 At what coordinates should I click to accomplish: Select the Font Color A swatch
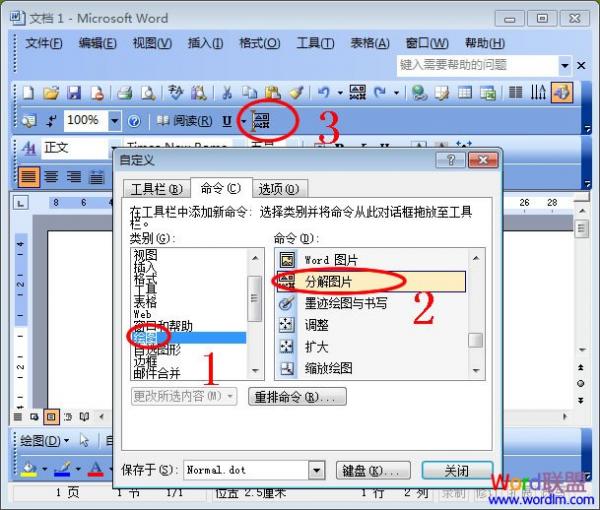point(96,468)
